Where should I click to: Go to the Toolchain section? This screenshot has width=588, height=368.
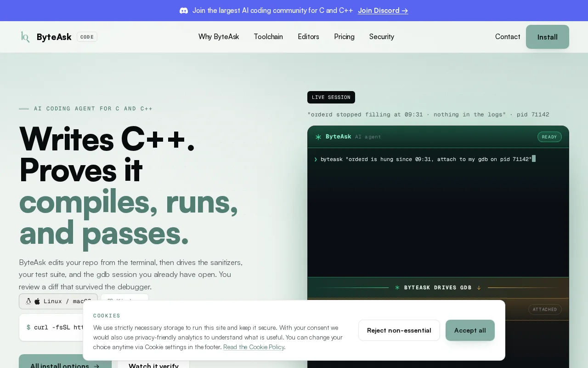pyautogui.click(x=268, y=37)
